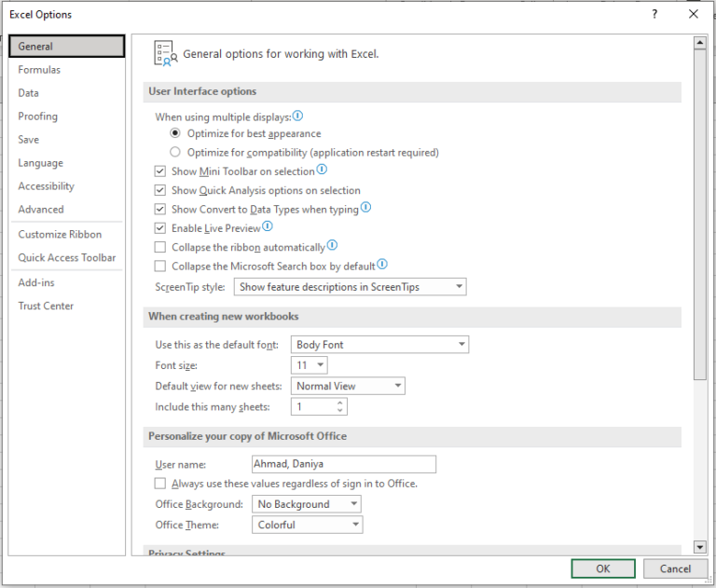Switch to Language options
Viewport: 716px width, 588px height.
coord(67,162)
